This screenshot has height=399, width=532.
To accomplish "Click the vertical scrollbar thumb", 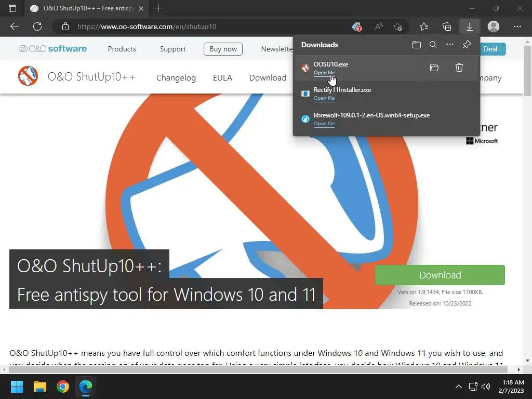I will (x=528, y=71).
